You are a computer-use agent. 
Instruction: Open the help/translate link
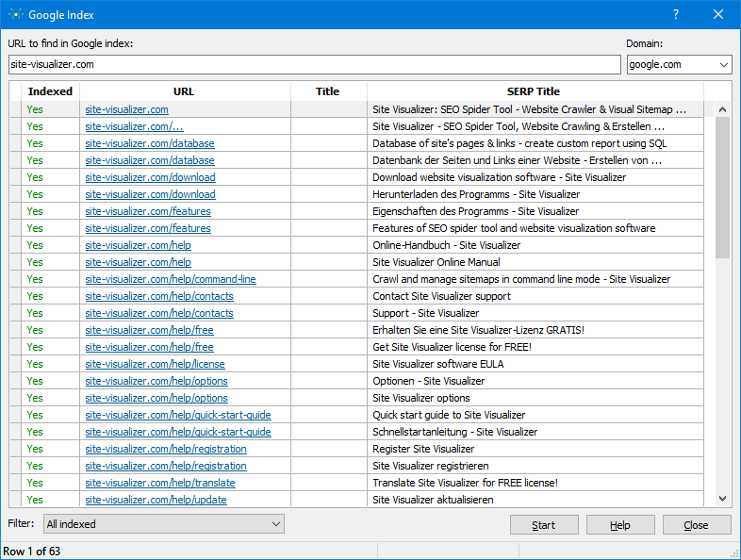[160, 483]
